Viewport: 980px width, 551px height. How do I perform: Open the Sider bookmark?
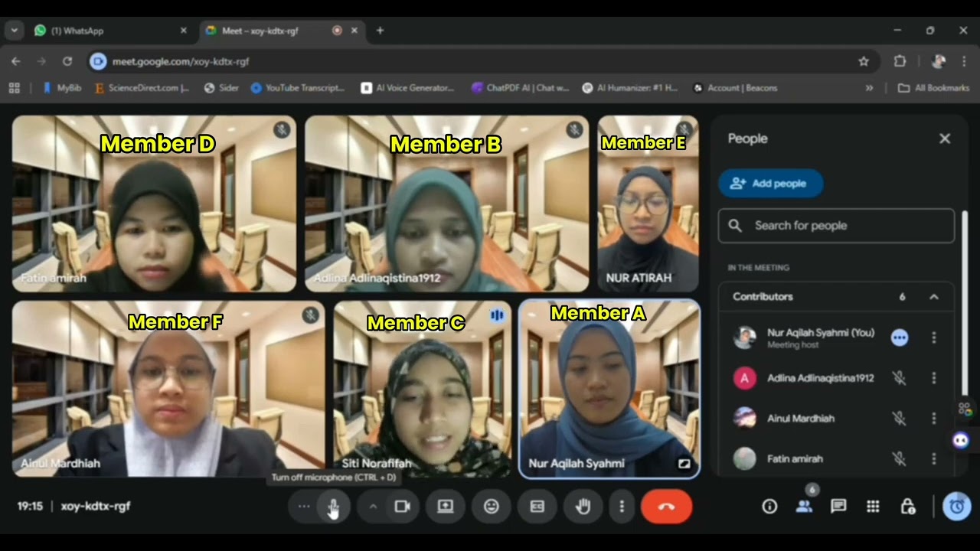[x=221, y=88]
